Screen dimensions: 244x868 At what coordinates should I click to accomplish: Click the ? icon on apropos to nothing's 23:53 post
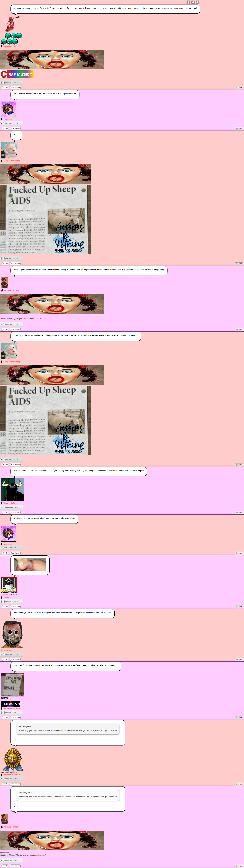(x=4, y=459)
